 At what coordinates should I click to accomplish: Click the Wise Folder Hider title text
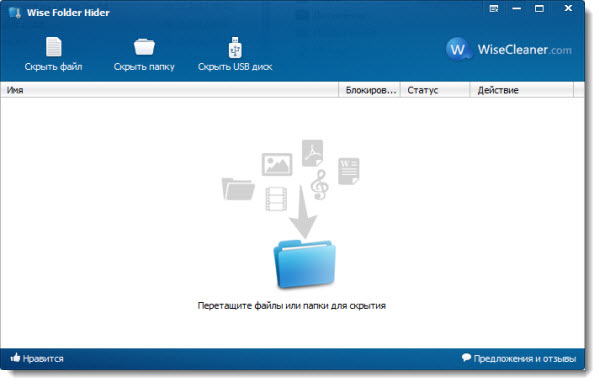click(x=68, y=13)
